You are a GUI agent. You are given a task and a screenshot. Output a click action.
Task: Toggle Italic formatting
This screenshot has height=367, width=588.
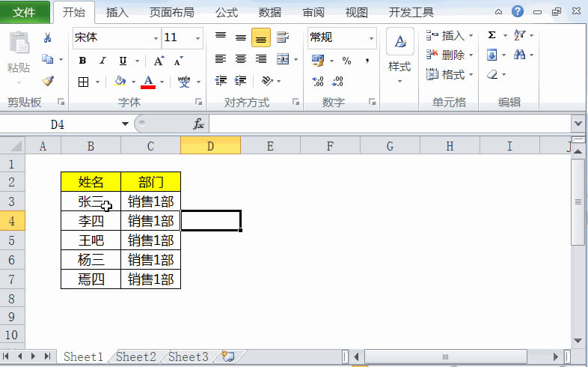[102, 61]
